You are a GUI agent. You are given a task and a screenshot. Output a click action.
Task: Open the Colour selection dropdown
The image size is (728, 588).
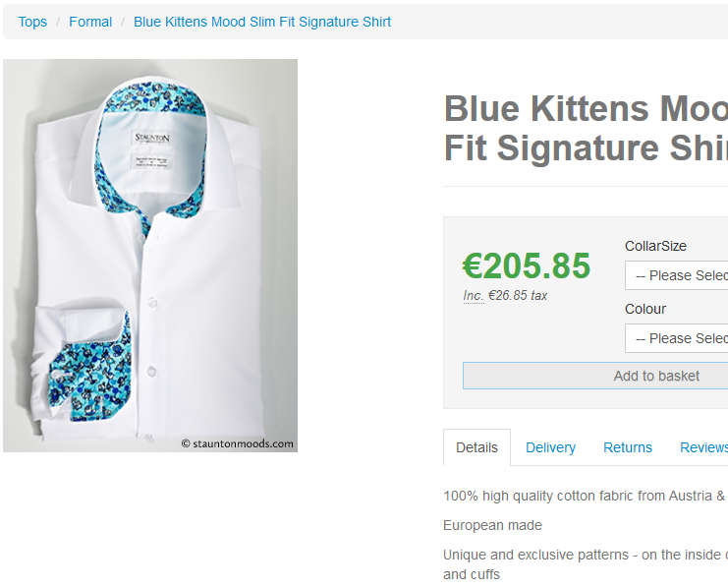pyautogui.click(x=677, y=338)
